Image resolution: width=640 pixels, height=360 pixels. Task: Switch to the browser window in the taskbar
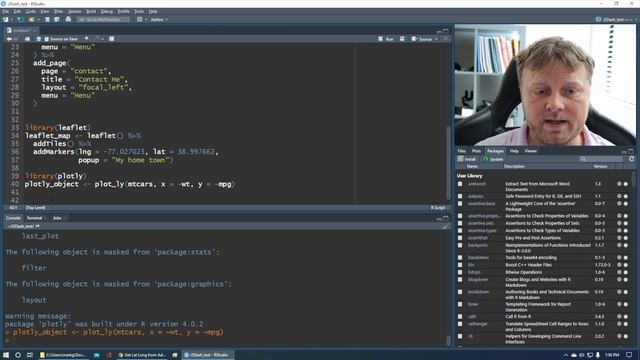coord(142,355)
